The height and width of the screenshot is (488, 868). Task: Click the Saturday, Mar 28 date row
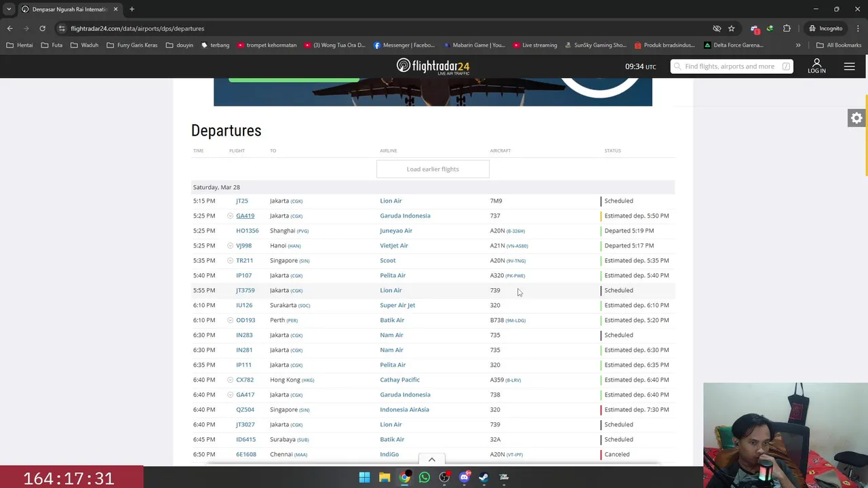click(433, 187)
